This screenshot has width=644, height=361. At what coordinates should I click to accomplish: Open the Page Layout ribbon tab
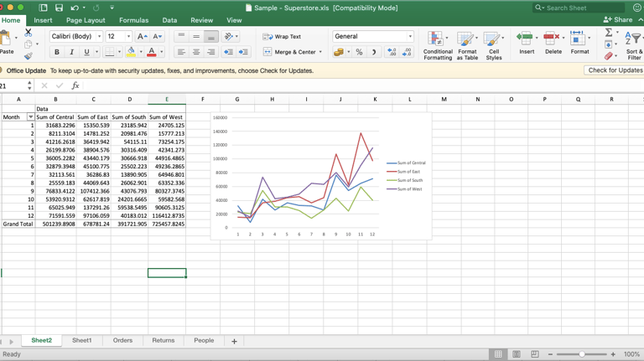click(x=86, y=20)
